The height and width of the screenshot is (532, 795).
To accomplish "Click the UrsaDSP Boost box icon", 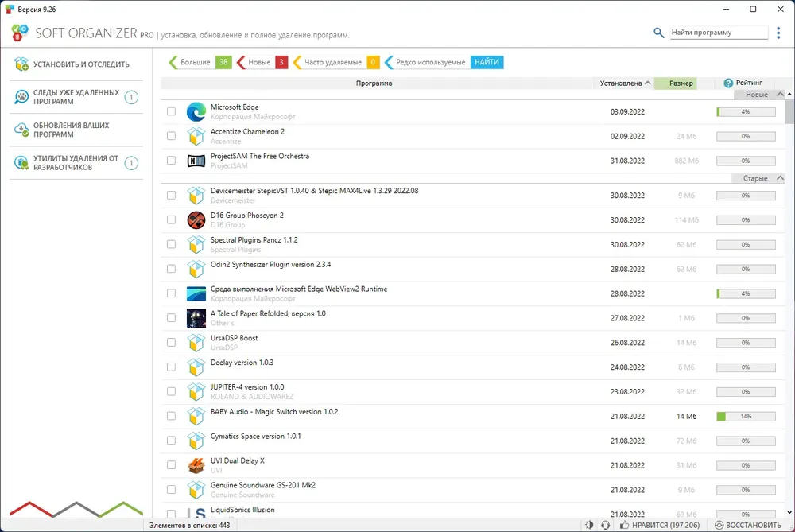I will 196,343.
